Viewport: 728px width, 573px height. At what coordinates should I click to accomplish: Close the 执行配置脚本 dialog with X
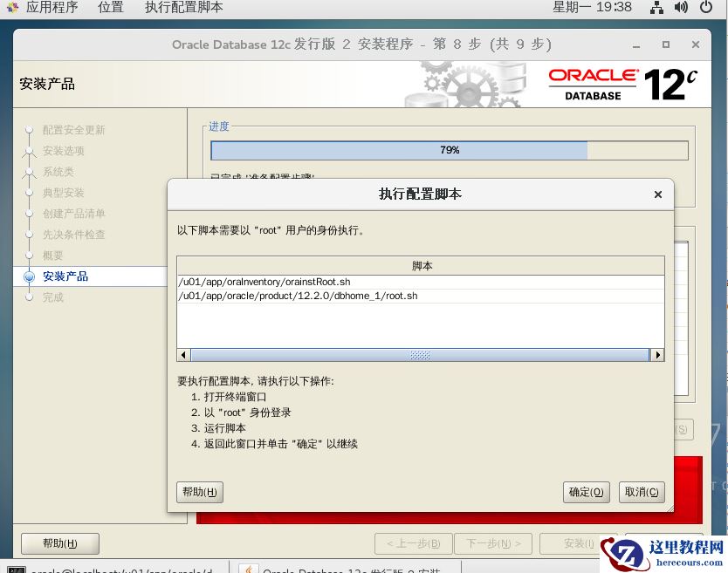tap(658, 194)
